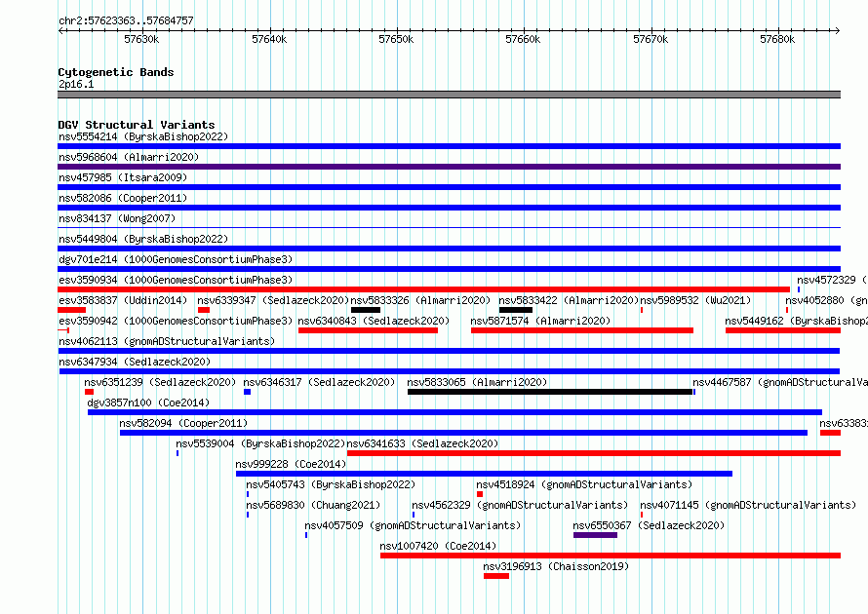Screen dimensions: 868x614
Task: Select nsv4057509 (gnomADStructuralVariants) label
Action: (413, 525)
